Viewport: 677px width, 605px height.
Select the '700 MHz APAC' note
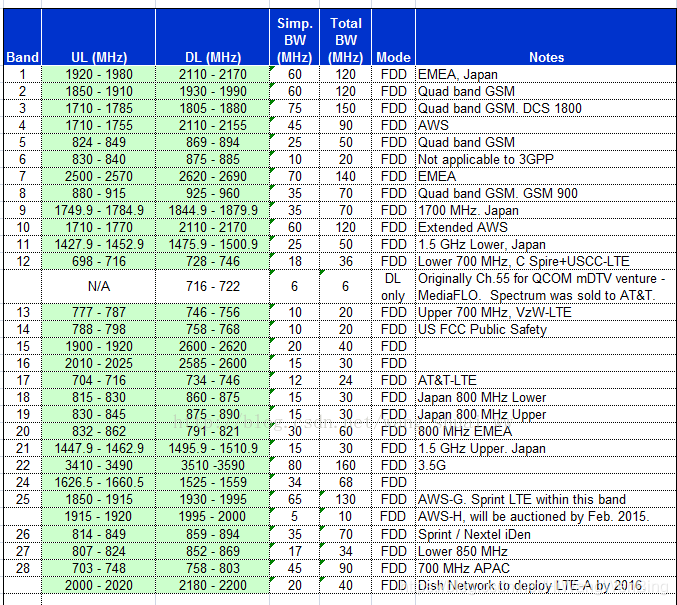pyautogui.click(x=546, y=568)
